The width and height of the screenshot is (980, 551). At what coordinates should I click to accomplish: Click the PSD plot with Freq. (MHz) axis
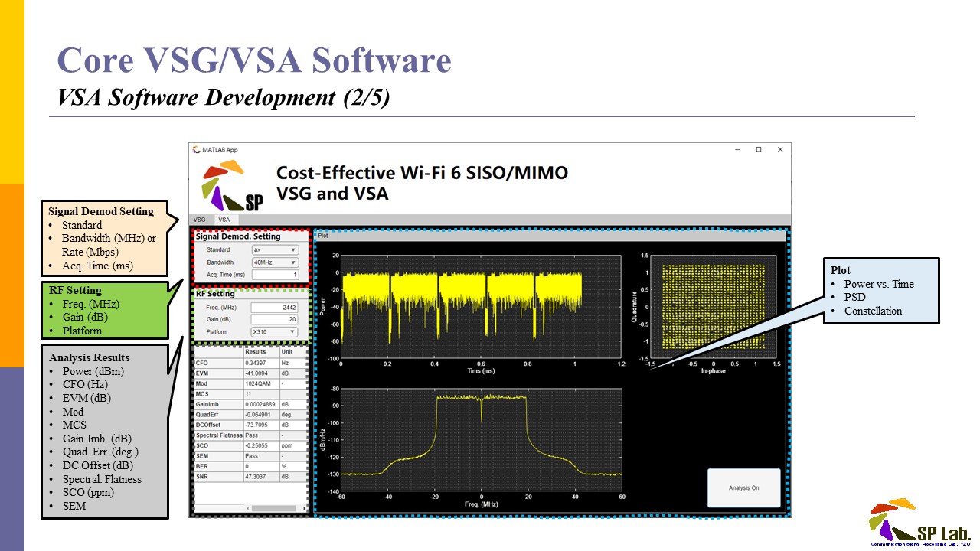[482, 440]
